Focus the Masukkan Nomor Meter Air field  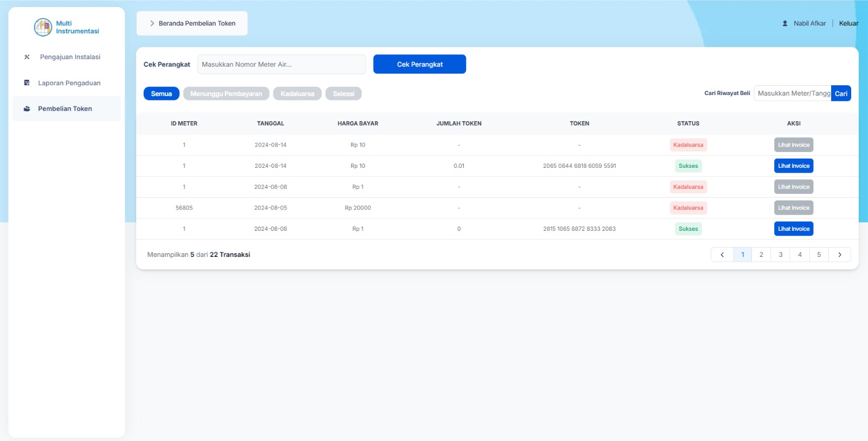click(x=282, y=64)
